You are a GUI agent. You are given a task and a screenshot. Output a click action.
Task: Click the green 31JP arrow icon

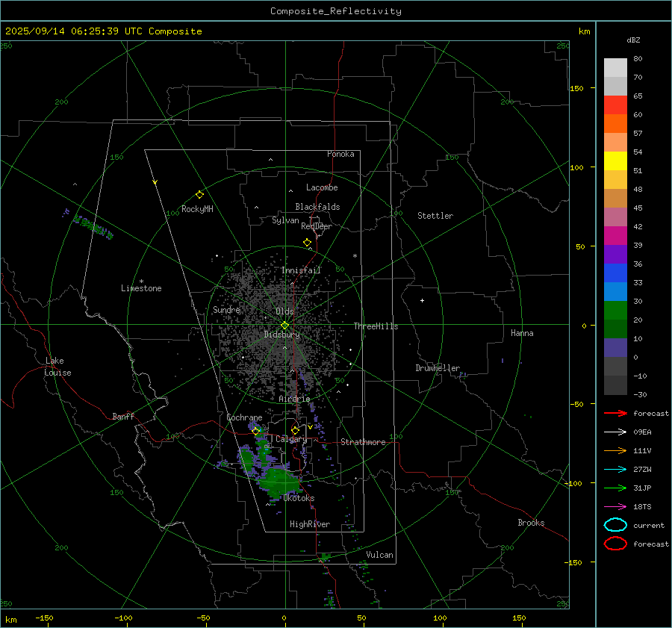tap(615, 488)
